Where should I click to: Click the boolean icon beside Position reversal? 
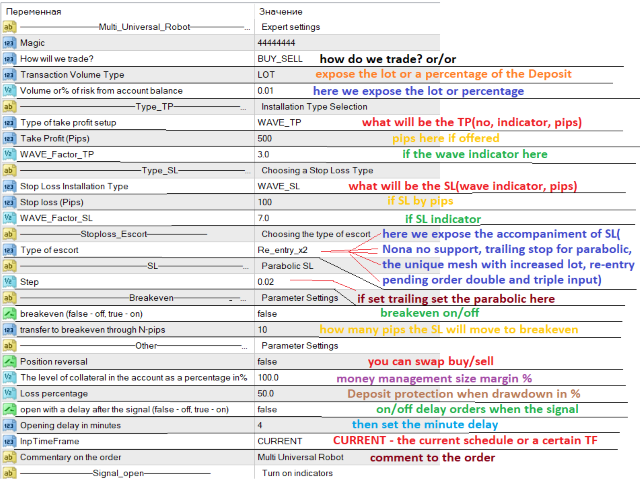[x=9, y=361]
